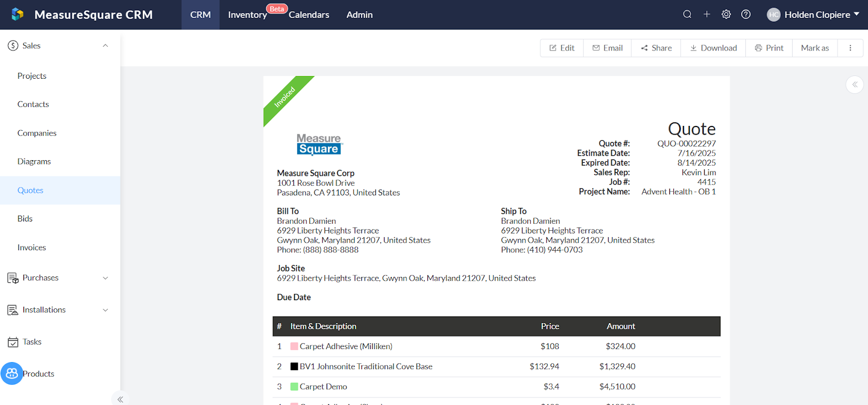Collapse the left sidebar with double chevron

(x=120, y=400)
